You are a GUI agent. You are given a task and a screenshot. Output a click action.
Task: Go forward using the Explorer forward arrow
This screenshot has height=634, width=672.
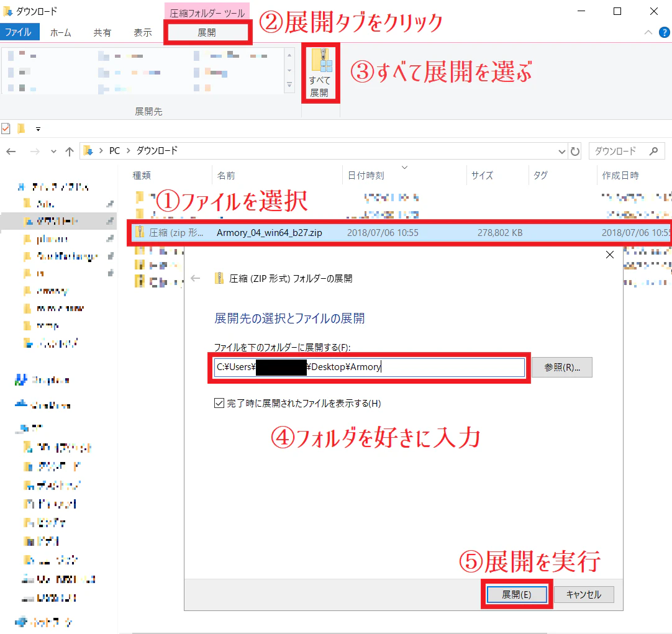(35, 152)
